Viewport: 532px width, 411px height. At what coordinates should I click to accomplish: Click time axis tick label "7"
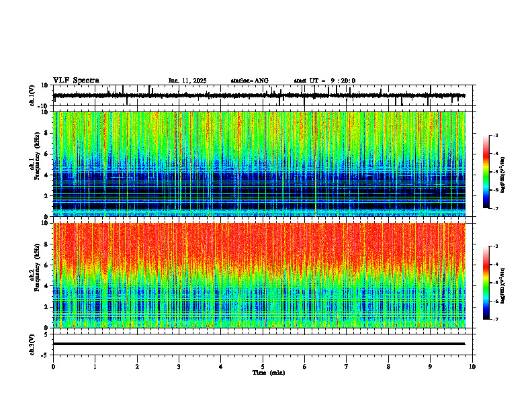point(347,367)
